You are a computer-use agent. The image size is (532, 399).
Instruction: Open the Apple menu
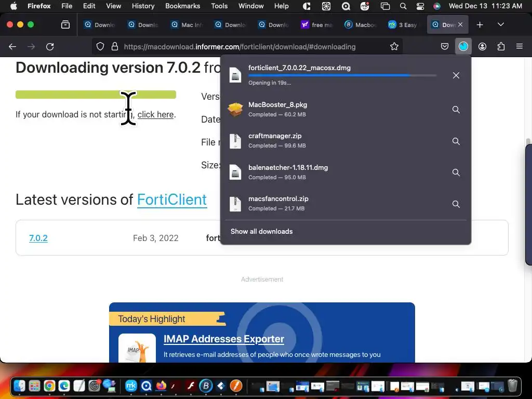(13, 6)
